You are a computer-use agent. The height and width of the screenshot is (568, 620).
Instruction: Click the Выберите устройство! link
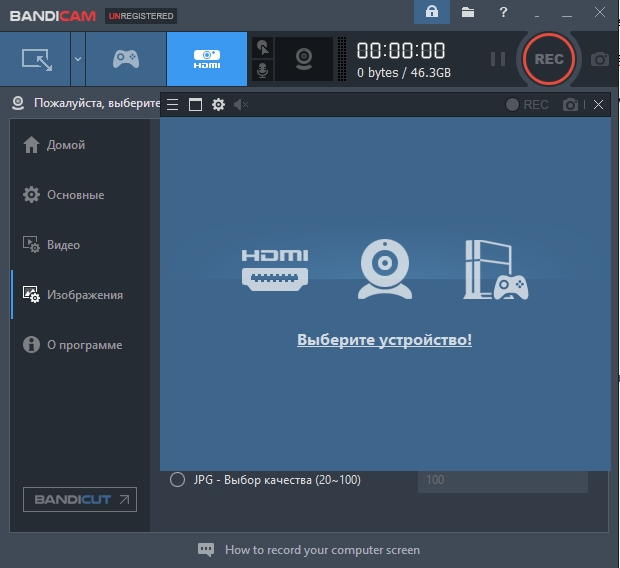(384, 340)
